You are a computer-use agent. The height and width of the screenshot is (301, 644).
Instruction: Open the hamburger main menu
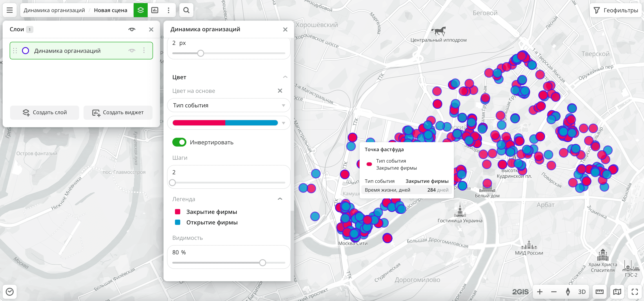(x=9, y=10)
